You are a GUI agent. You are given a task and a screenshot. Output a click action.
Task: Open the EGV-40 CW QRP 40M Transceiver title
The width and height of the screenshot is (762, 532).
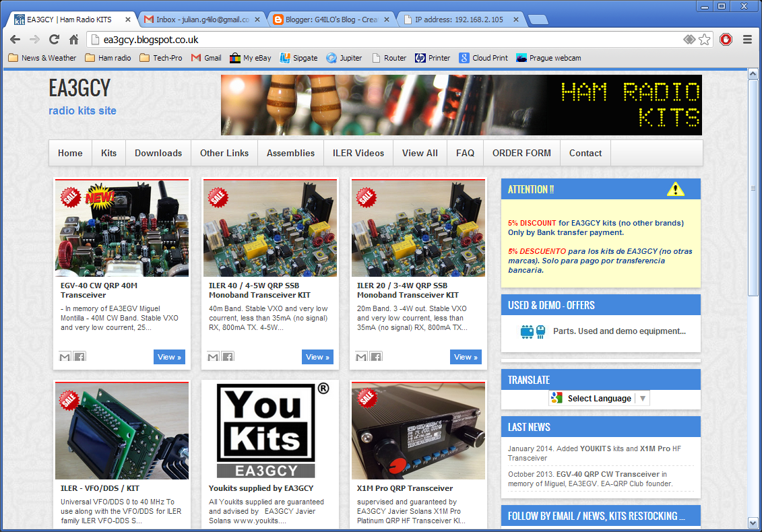pos(99,290)
